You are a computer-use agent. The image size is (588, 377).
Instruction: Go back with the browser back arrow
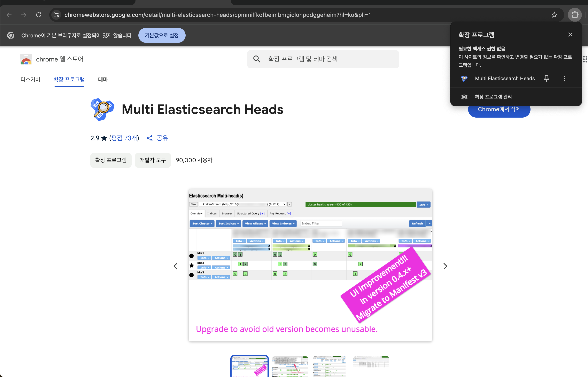tap(9, 15)
